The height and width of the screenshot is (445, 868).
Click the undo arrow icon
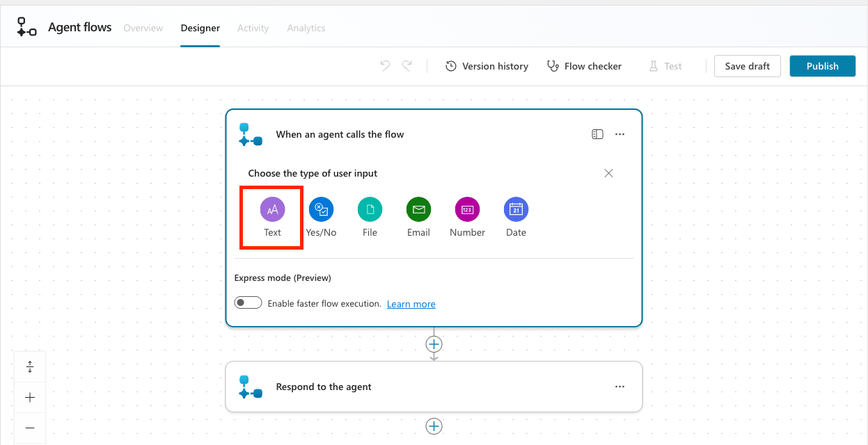(385, 66)
